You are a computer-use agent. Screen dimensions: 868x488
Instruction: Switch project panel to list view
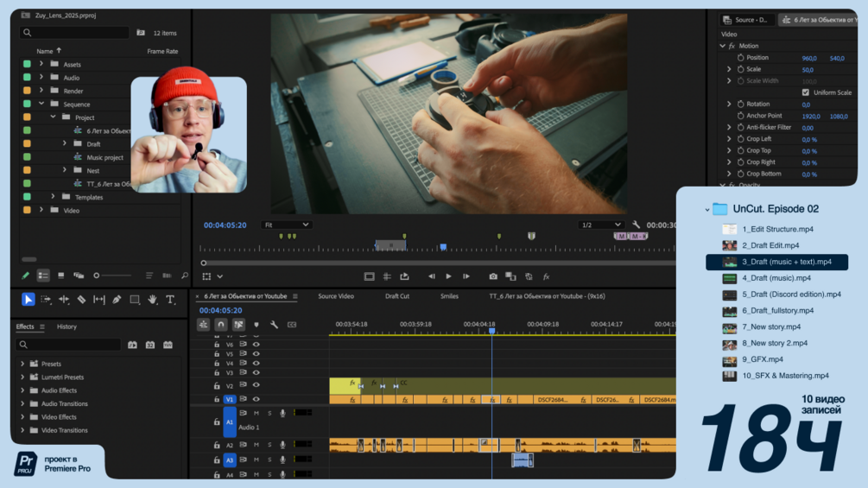43,275
